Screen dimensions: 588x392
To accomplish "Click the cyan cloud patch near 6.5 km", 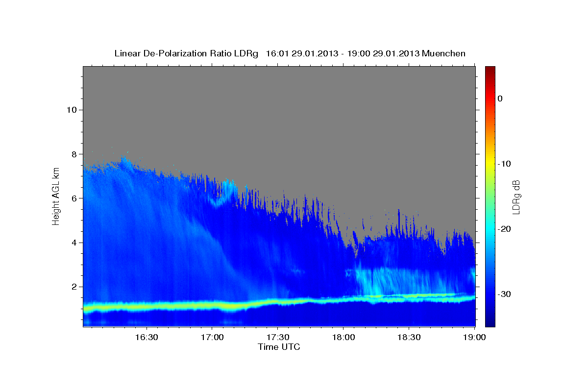I will click(x=228, y=186).
